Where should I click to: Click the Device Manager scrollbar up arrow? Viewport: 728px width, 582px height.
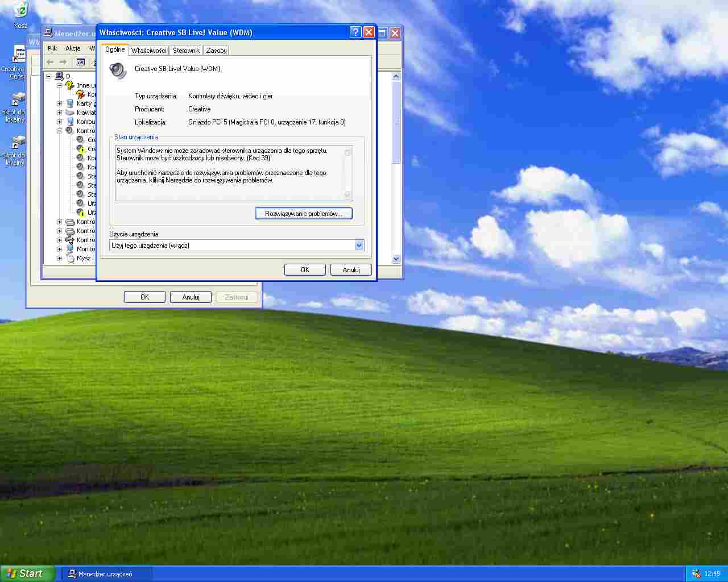[x=396, y=76]
